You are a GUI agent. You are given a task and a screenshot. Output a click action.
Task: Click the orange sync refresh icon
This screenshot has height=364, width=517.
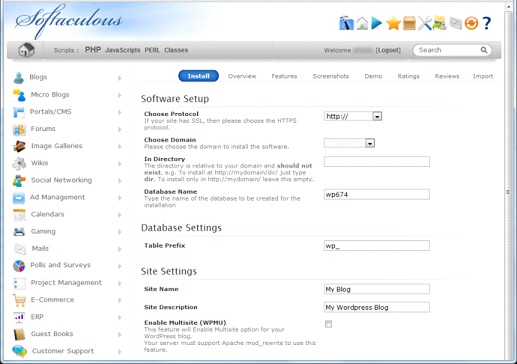click(471, 23)
